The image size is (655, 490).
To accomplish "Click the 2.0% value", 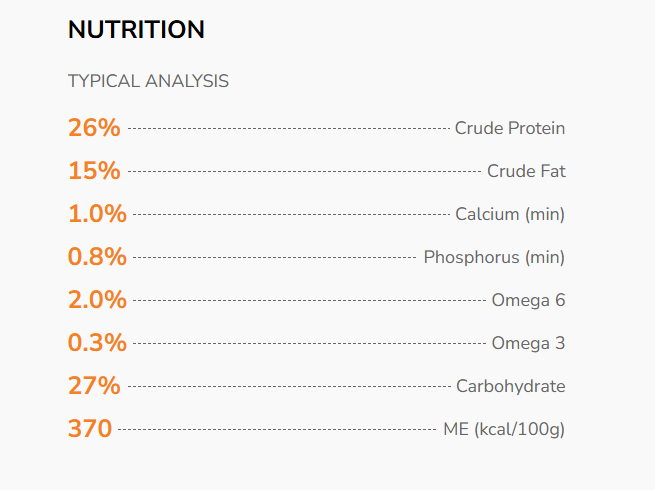I will [x=97, y=300].
